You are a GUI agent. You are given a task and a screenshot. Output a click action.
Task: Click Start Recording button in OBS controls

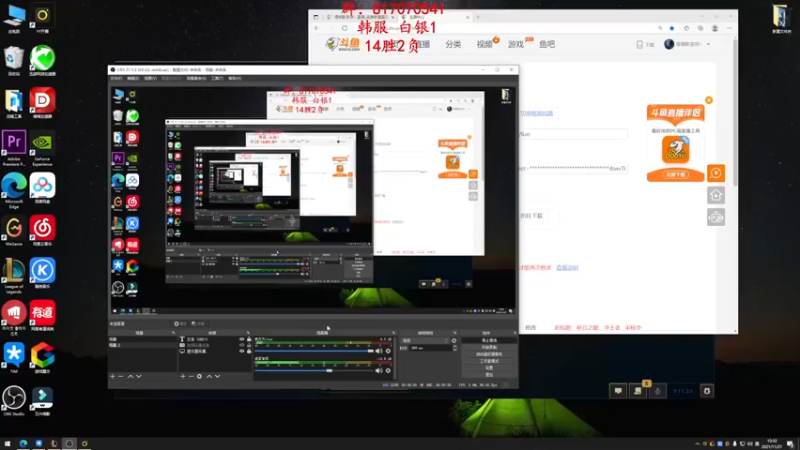pyautogui.click(x=489, y=347)
